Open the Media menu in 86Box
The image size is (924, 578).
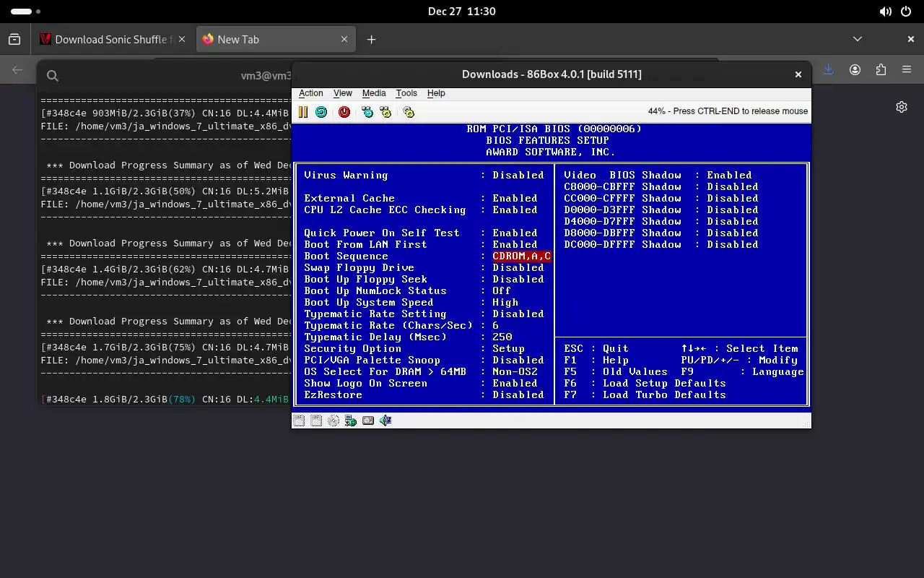374,93
